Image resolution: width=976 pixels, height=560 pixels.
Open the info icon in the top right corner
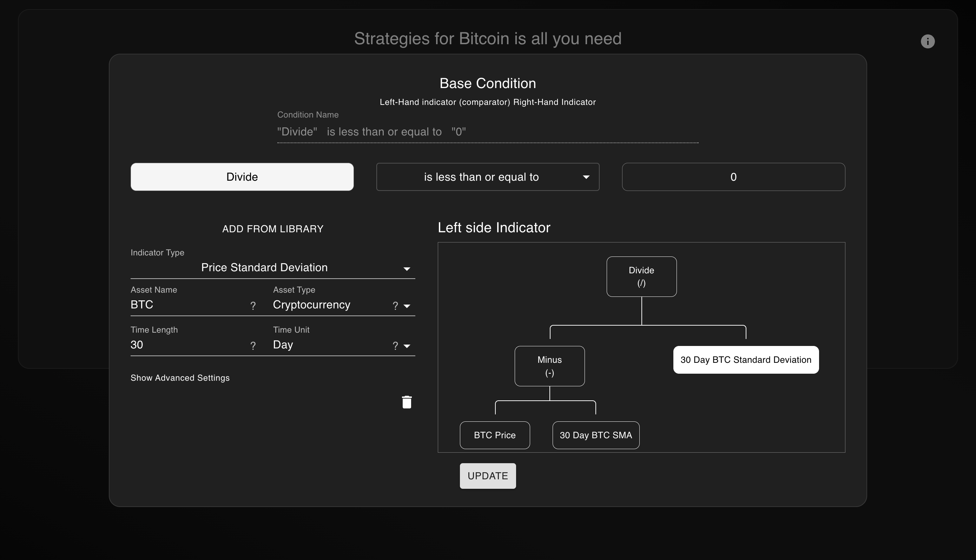(x=928, y=41)
